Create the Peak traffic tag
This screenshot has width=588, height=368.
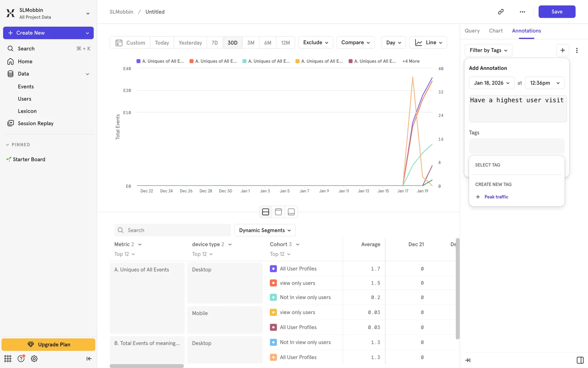[x=496, y=197]
